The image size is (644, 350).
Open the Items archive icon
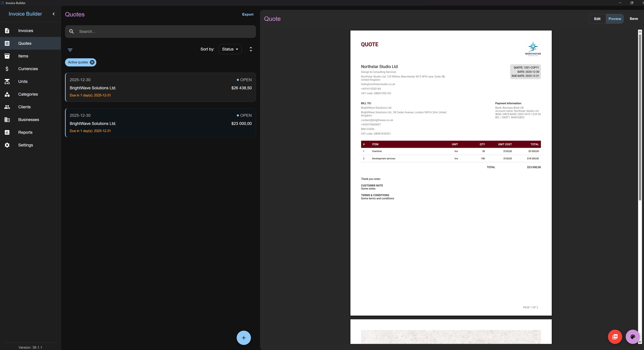pyautogui.click(x=7, y=56)
